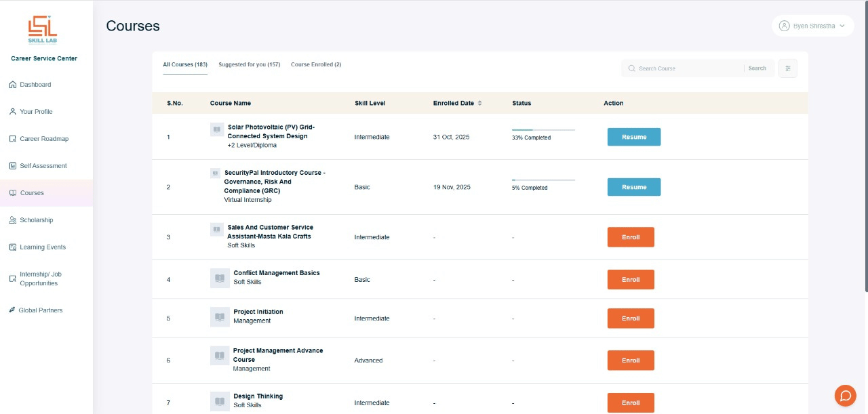868x414 pixels.
Task: Click the Skill Lab logo
Action: 43,30
